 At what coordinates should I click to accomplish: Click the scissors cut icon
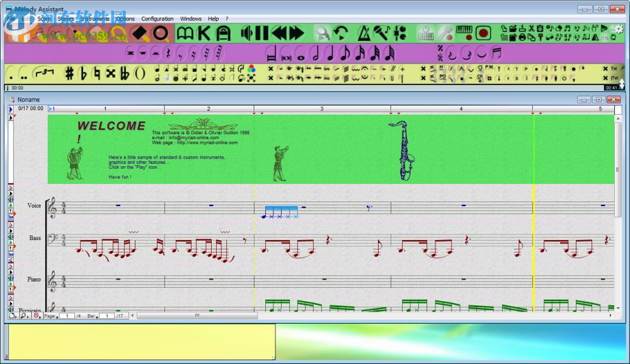[532, 28]
